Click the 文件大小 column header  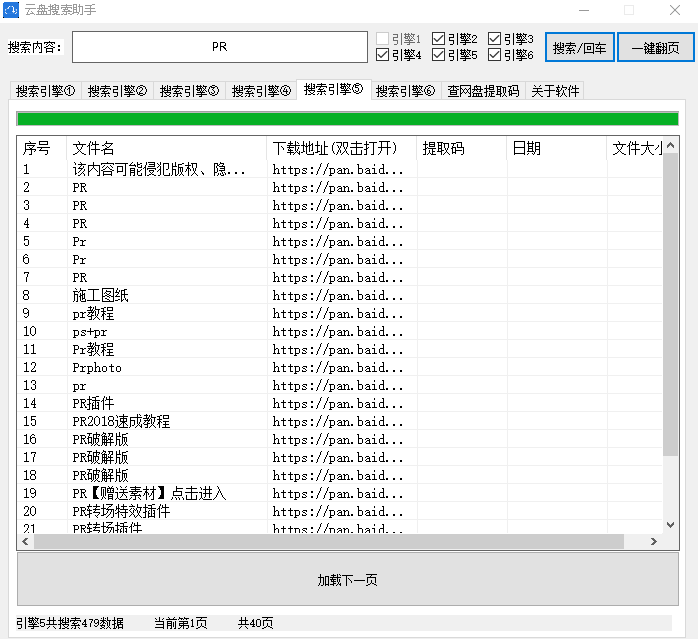635,148
